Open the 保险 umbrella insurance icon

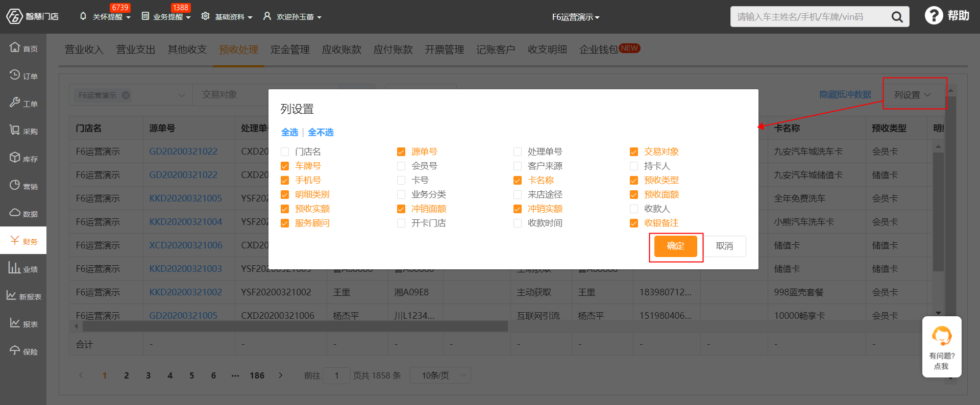[15, 350]
